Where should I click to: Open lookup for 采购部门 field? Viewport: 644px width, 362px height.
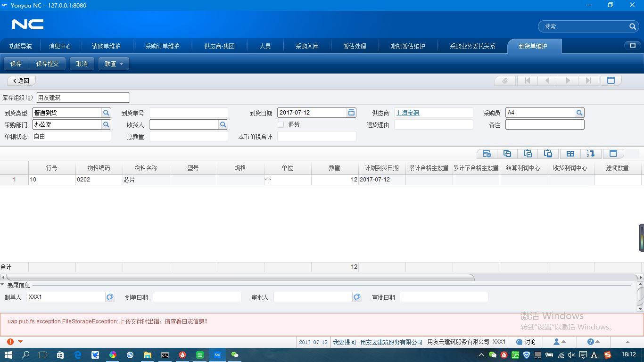[106, 124]
